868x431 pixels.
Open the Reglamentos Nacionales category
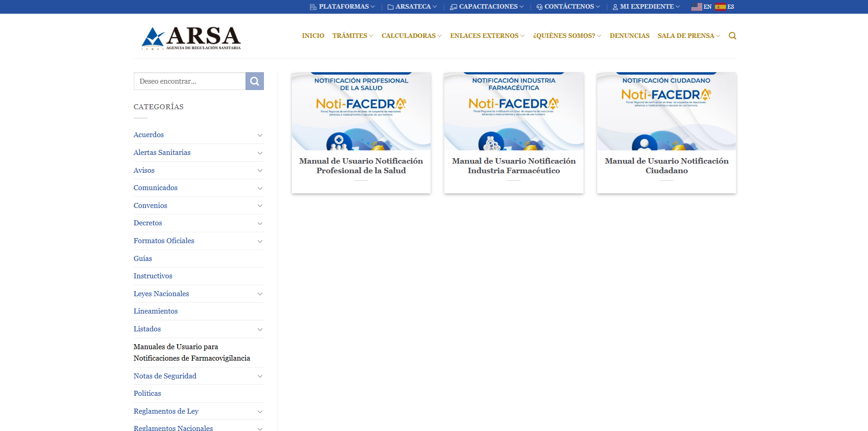pyautogui.click(x=173, y=428)
